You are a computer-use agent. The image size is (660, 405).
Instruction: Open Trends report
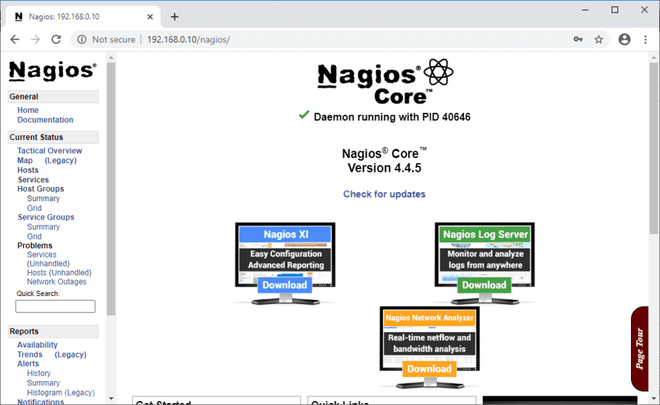[30, 354]
